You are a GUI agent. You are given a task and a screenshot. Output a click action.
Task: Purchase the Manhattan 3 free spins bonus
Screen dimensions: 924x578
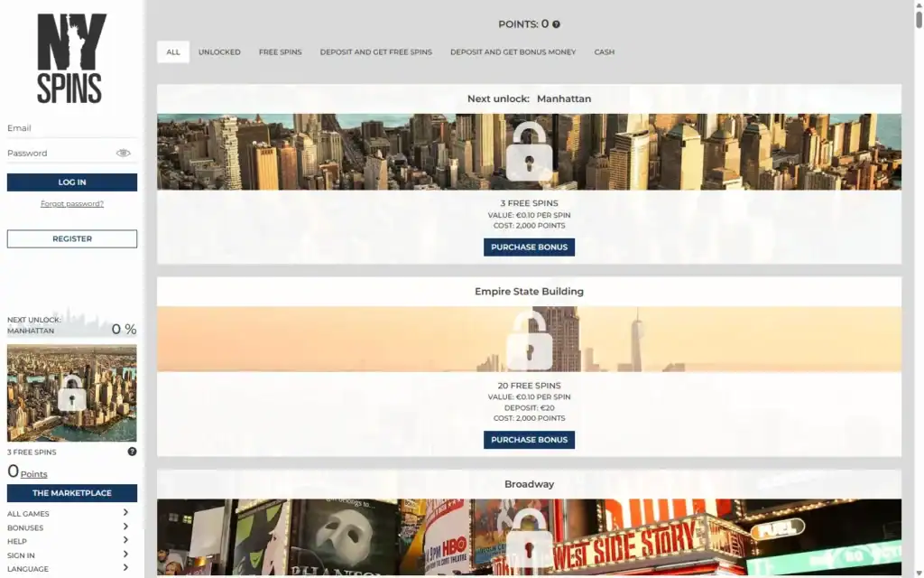(x=529, y=247)
